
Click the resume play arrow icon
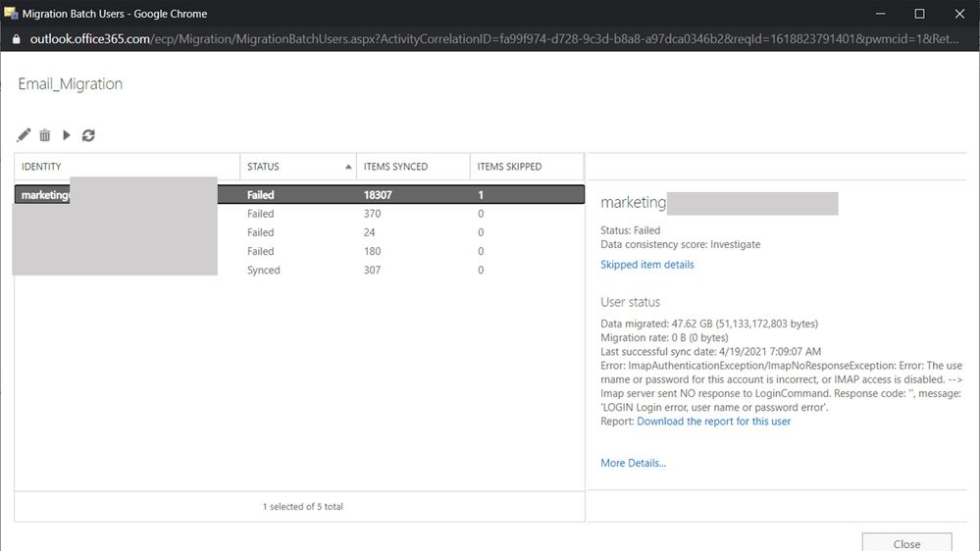(67, 135)
